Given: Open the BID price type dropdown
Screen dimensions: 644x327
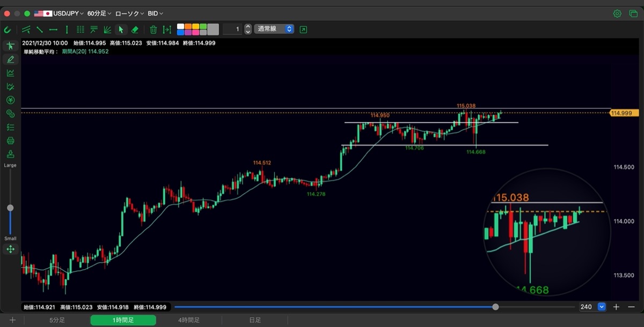Looking at the screenshot, I should click(x=156, y=13).
